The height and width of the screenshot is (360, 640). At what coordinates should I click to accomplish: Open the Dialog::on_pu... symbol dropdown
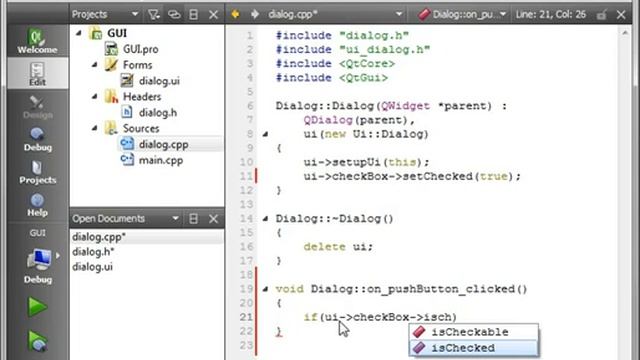pos(503,14)
